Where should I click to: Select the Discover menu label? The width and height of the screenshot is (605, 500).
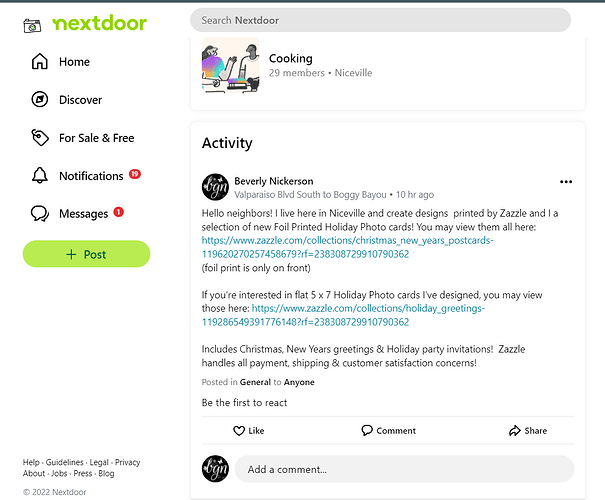click(x=81, y=100)
